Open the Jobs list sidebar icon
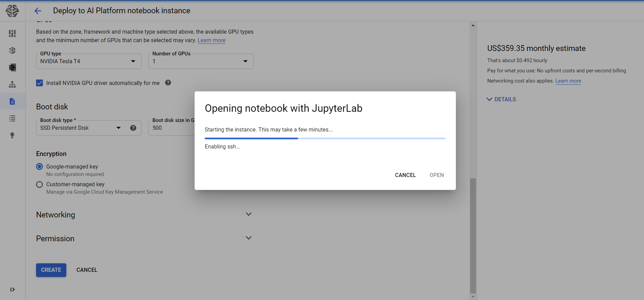 [x=12, y=118]
